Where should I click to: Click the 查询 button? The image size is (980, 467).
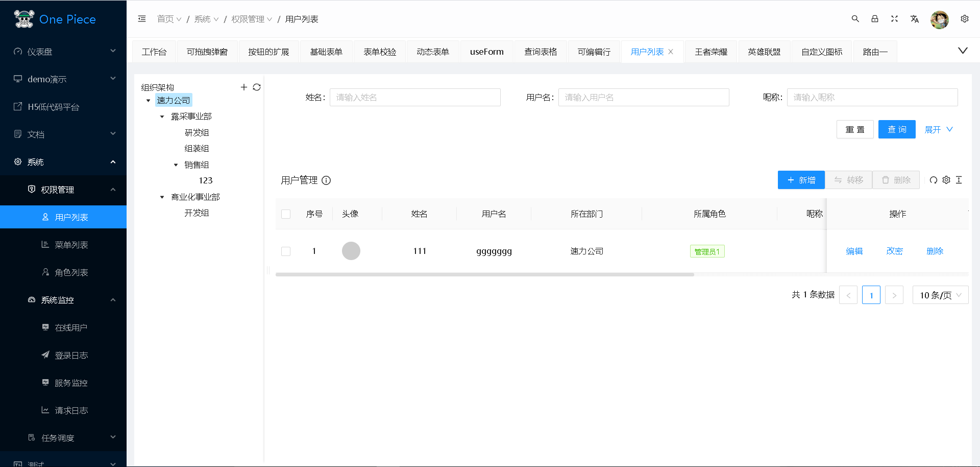(x=897, y=129)
